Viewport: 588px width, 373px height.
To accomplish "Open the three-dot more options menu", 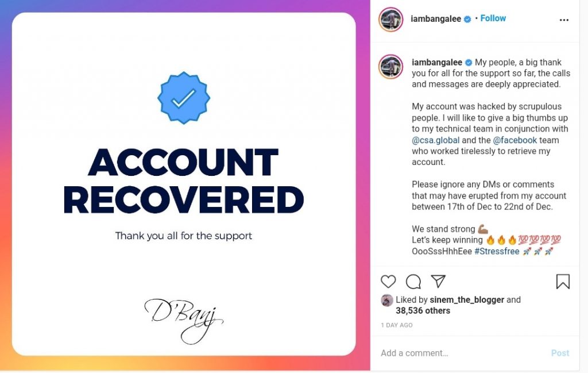I will (x=564, y=20).
